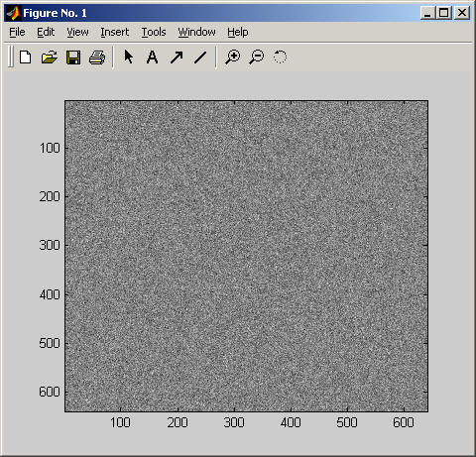Screen dimensions: 476x457
Task: Open the File menu
Action: (17, 32)
